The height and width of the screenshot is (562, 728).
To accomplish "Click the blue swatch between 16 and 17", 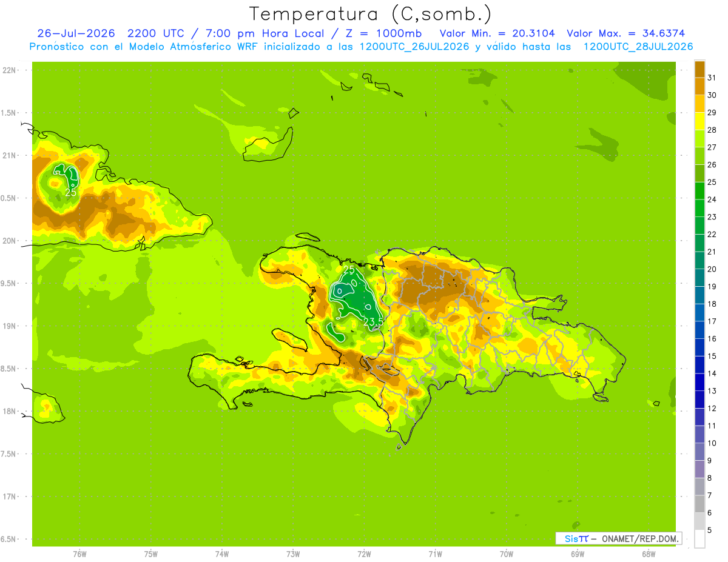I will [699, 330].
